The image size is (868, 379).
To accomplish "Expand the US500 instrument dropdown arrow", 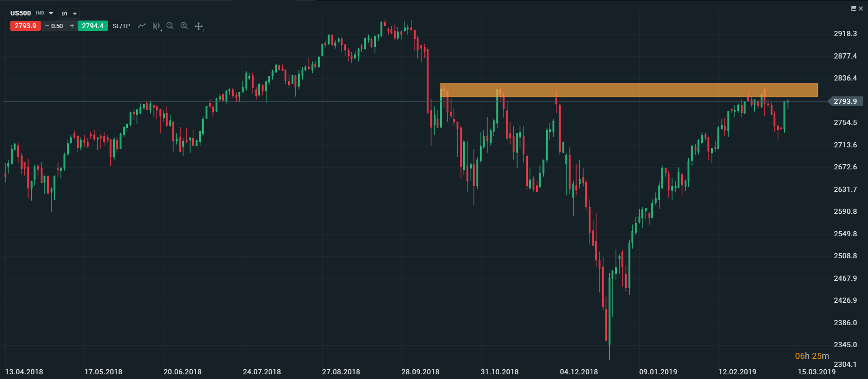I will coord(51,14).
